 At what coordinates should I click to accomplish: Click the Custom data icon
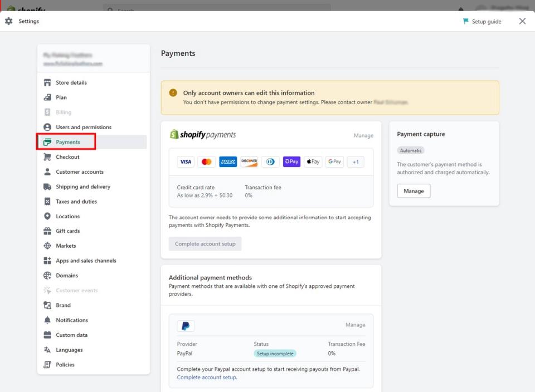(47, 335)
